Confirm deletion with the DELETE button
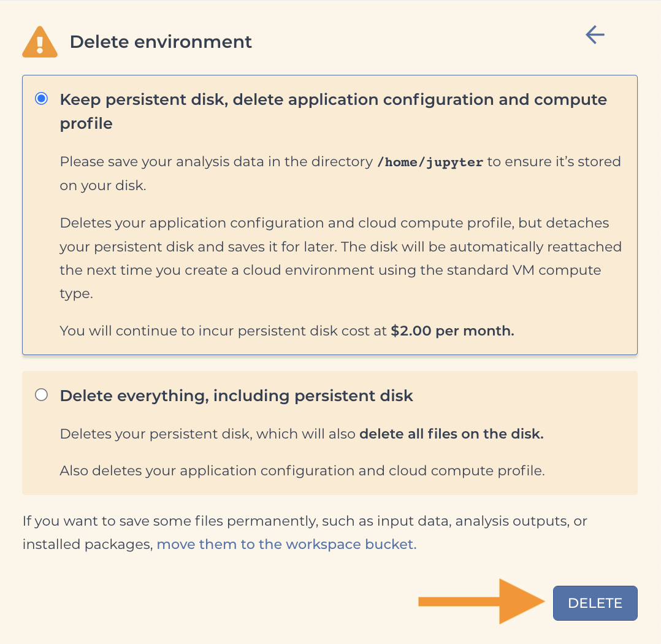This screenshot has height=644, width=661. click(x=595, y=603)
